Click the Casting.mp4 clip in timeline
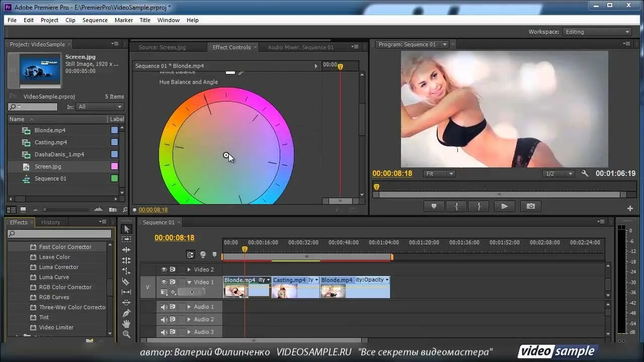Image resolution: width=644 pixels, height=362 pixels. (295, 287)
